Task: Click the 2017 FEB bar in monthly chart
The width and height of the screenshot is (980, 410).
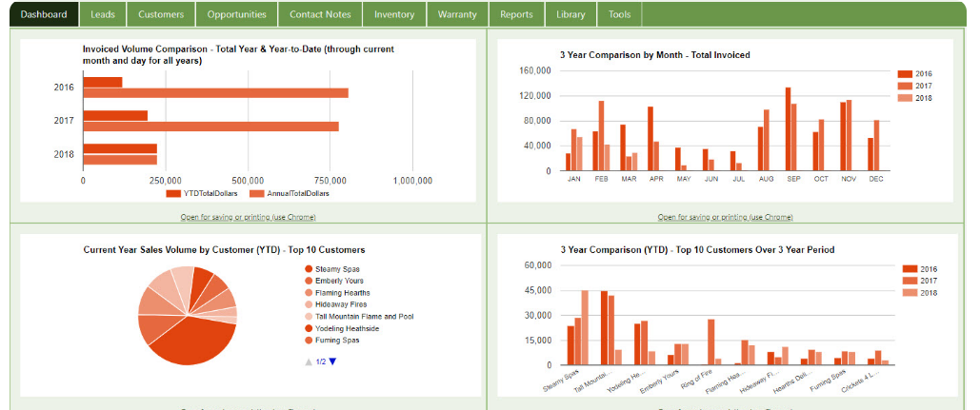Action: (x=601, y=136)
